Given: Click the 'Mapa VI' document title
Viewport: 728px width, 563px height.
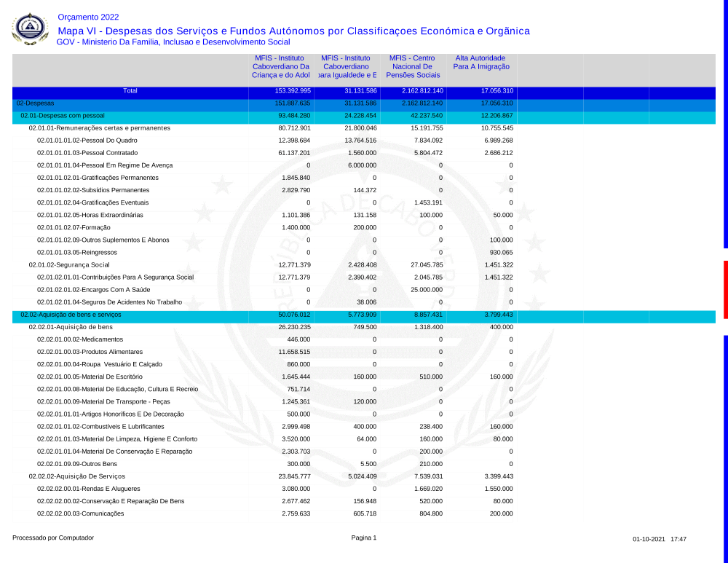Looking at the screenshot, I should point(293,31).
